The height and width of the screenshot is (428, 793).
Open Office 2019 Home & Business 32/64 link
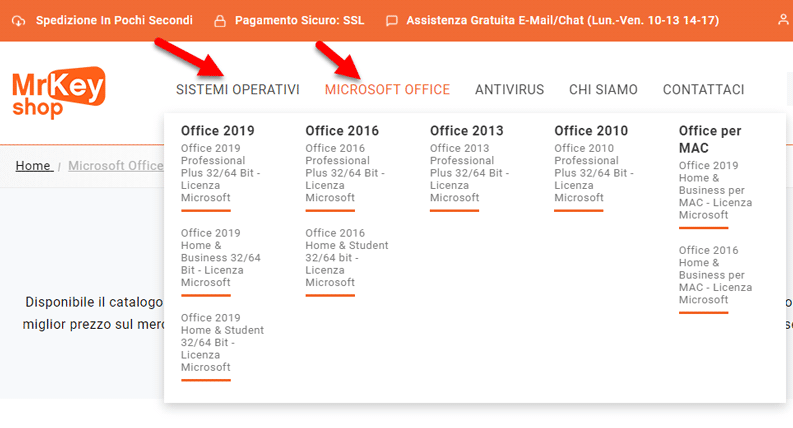[x=221, y=258]
